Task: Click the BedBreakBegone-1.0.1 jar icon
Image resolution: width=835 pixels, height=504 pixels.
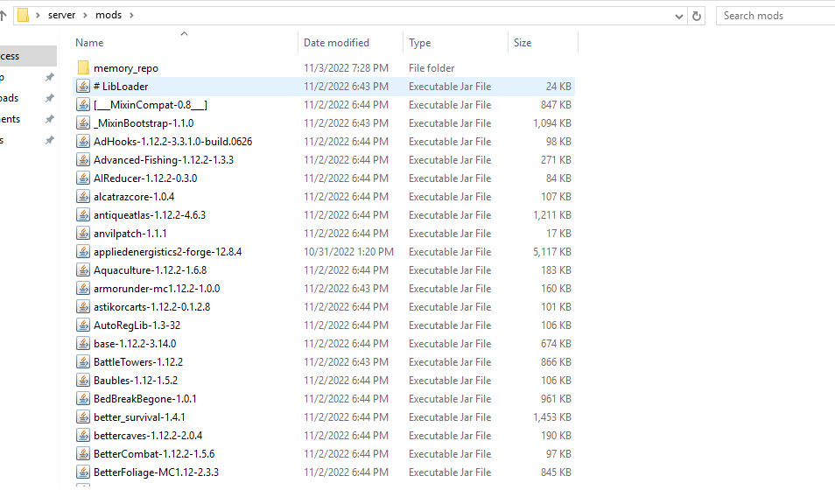Action: pos(83,399)
